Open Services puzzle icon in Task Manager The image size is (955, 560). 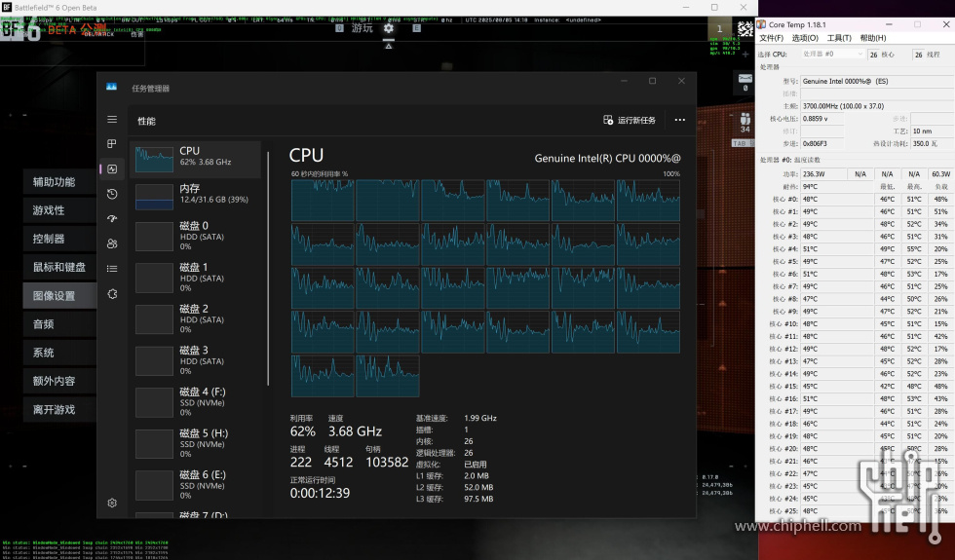tap(112, 293)
